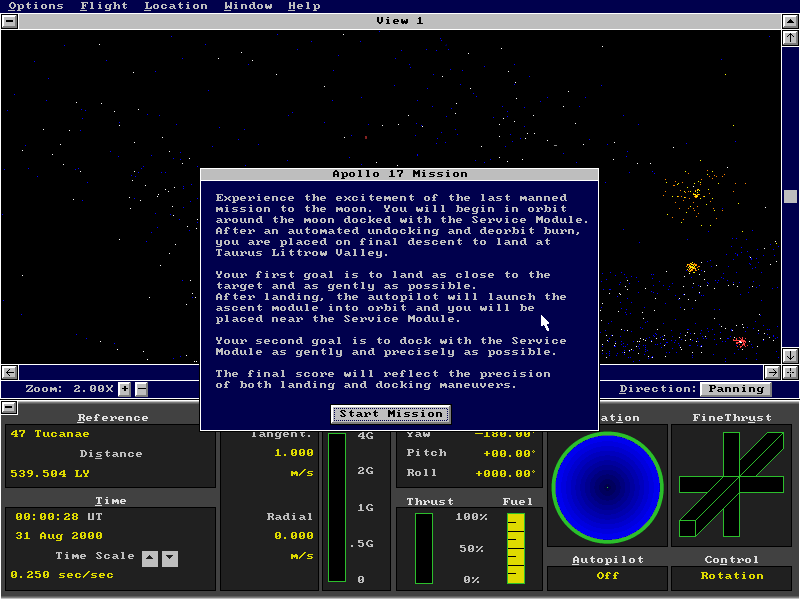Click the blue orientation globe
800x600 pixels.
coord(607,487)
